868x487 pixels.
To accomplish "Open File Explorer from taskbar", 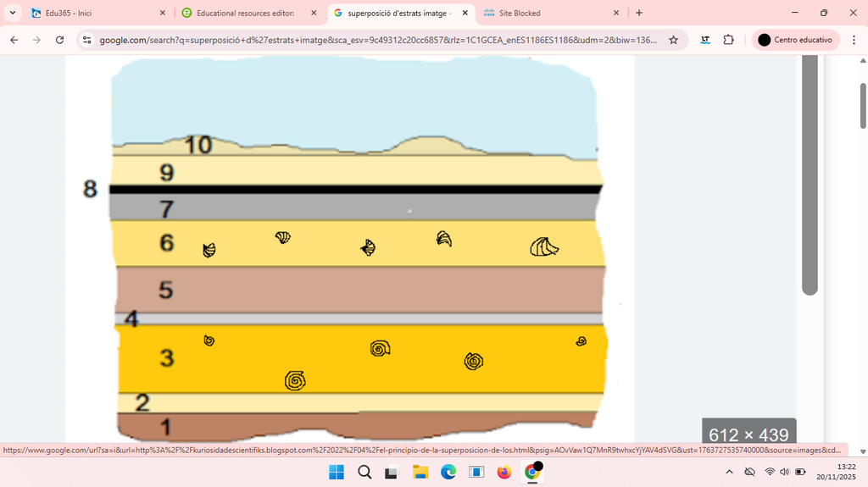I will (420, 472).
